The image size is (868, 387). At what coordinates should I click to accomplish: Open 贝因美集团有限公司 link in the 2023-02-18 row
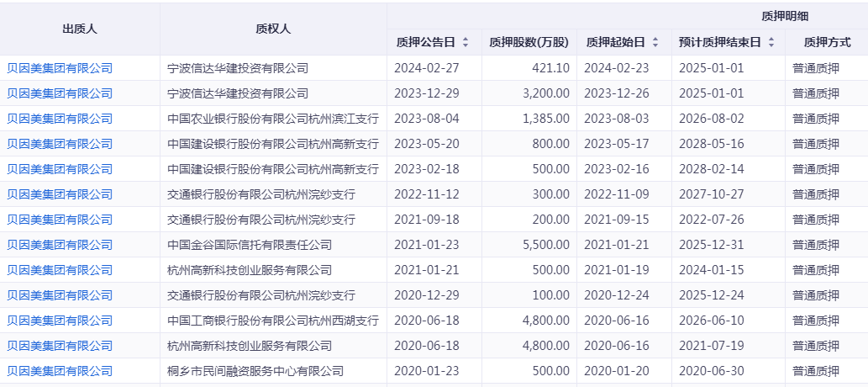[x=60, y=169]
